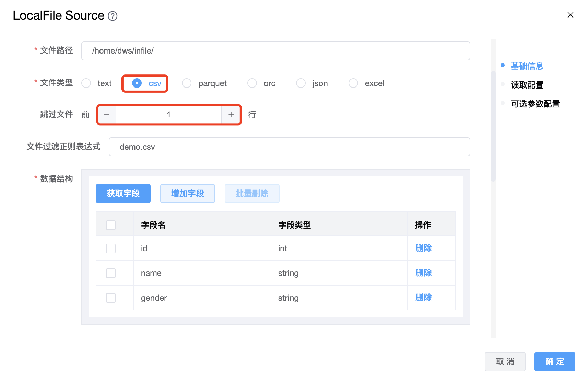
Task: Tick the checkbox for the id field
Action: coord(111,248)
